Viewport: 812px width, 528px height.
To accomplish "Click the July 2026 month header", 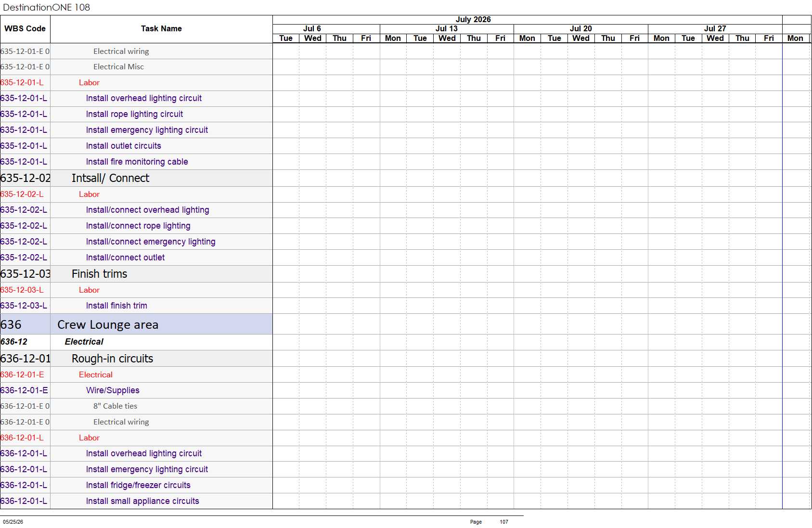I will 473,20.
